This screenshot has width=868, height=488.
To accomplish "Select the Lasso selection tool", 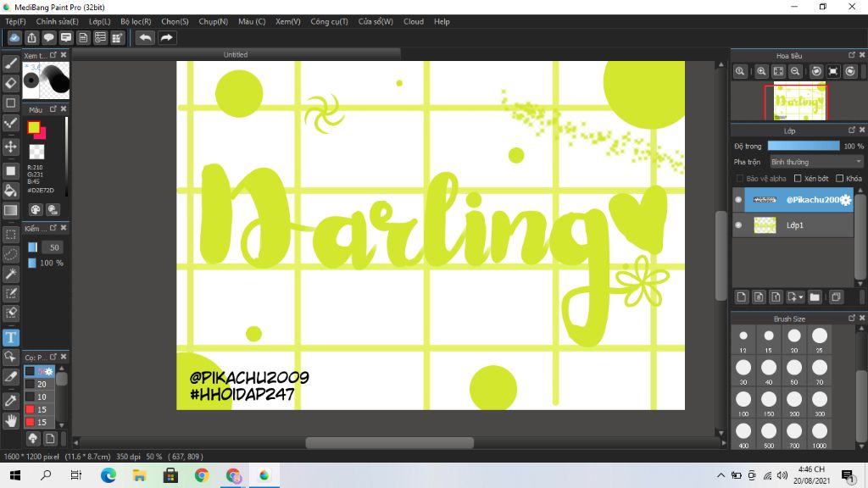I will [x=10, y=254].
